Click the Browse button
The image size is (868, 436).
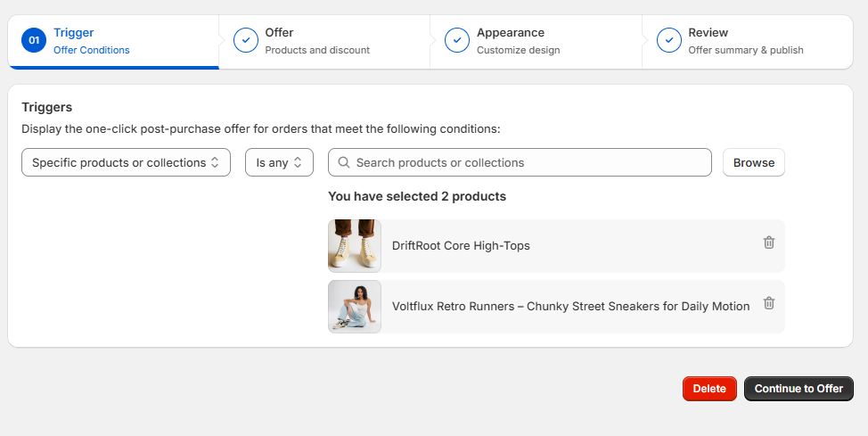click(x=754, y=162)
